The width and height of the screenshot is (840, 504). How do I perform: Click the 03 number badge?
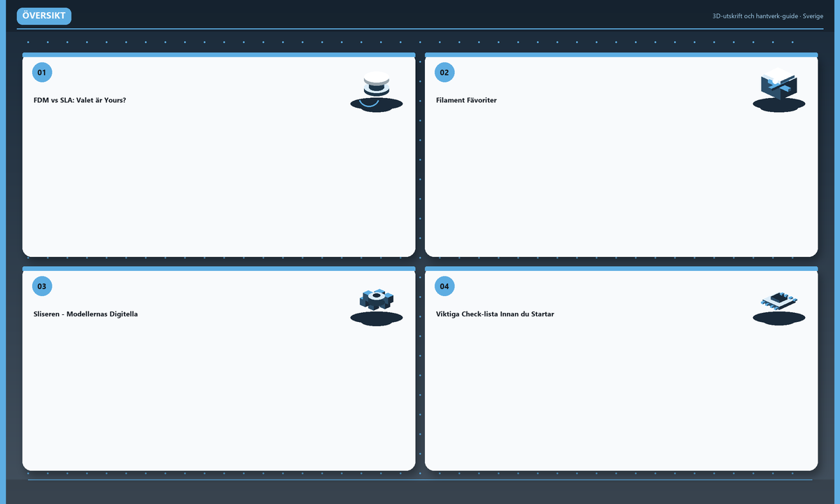42,286
